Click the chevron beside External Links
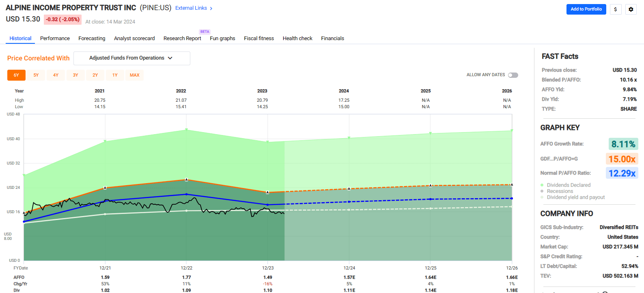This screenshot has width=644, height=293. (x=211, y=9)
